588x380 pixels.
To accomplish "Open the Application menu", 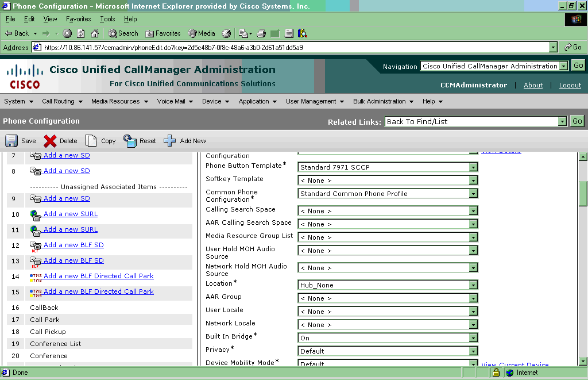I will [257, 101].
